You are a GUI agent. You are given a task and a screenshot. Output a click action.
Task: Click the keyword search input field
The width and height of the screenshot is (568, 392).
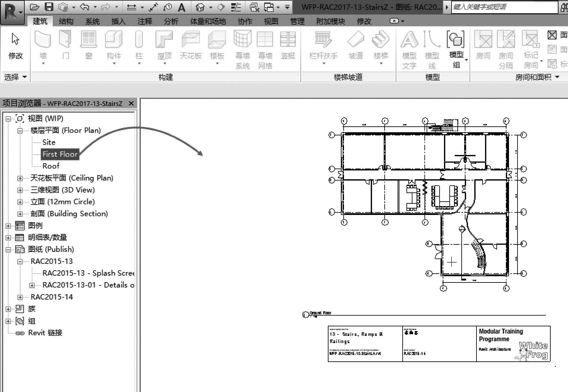(504, 7)
